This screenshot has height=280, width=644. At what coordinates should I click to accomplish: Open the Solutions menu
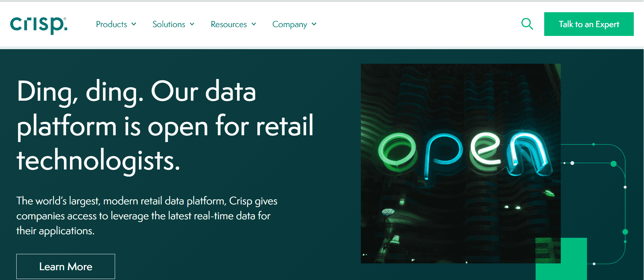coord(173,24)
